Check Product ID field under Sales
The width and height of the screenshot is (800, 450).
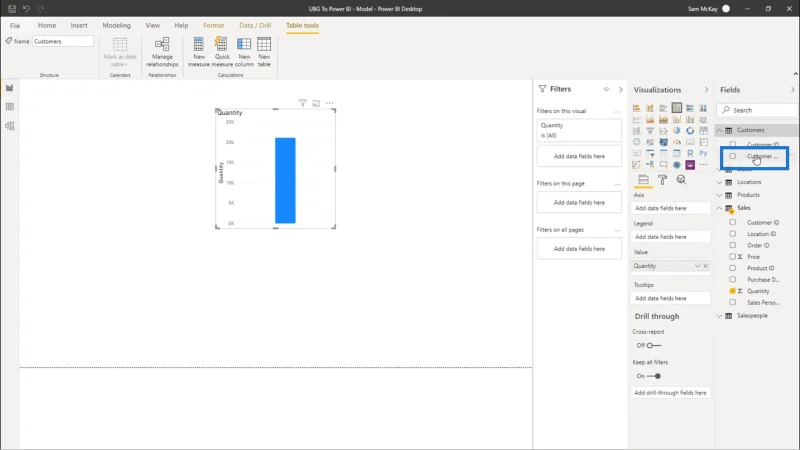coord(733,268)
